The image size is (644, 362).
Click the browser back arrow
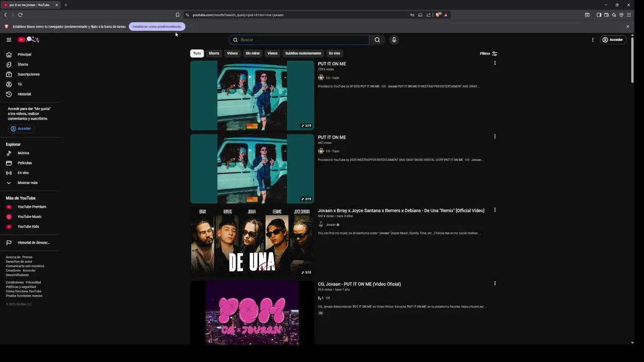tap(6, 15)
